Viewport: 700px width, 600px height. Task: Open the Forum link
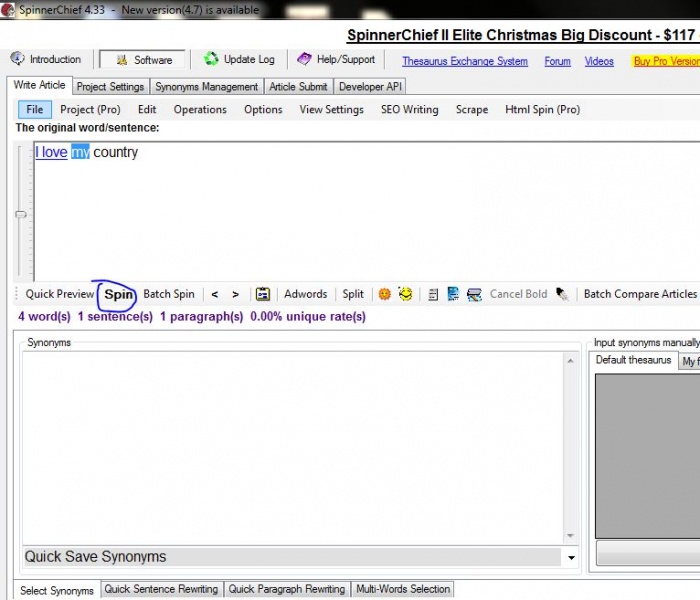(557, 61)
